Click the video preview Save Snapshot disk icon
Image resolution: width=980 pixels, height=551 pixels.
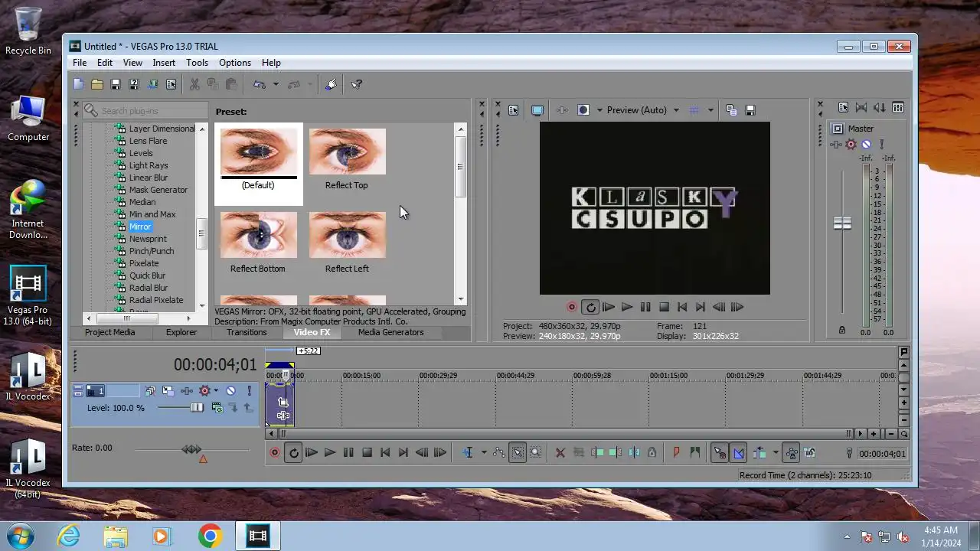coord(750,110)
